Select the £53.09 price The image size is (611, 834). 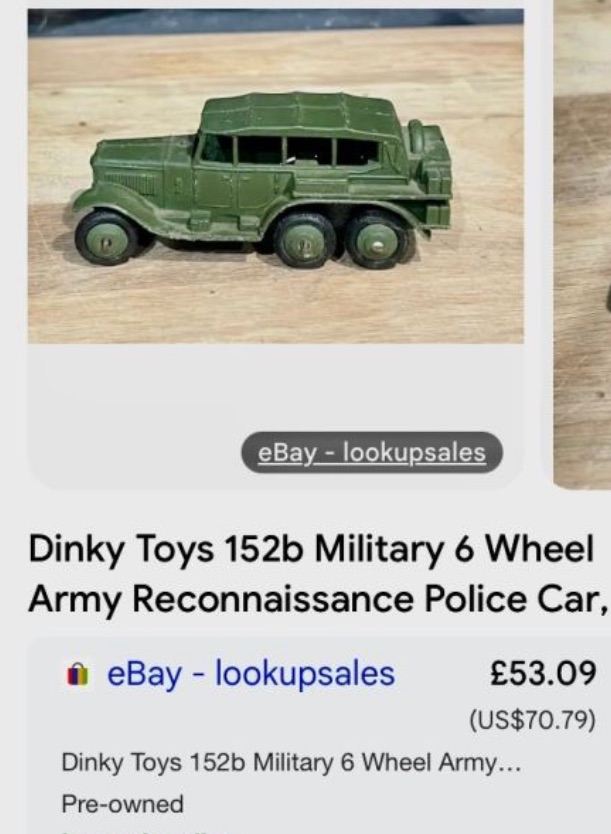543,673
